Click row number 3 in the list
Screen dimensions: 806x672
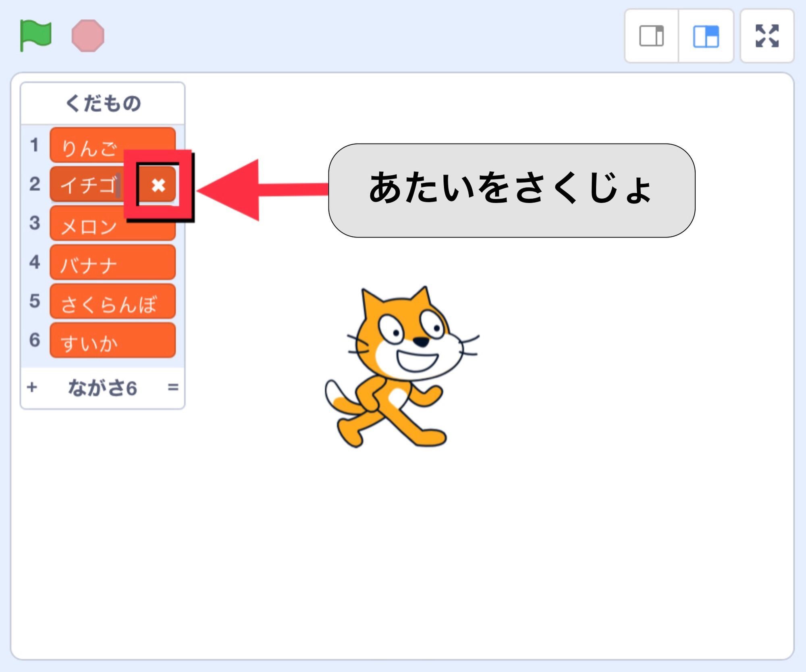click(x=35, y=223)
